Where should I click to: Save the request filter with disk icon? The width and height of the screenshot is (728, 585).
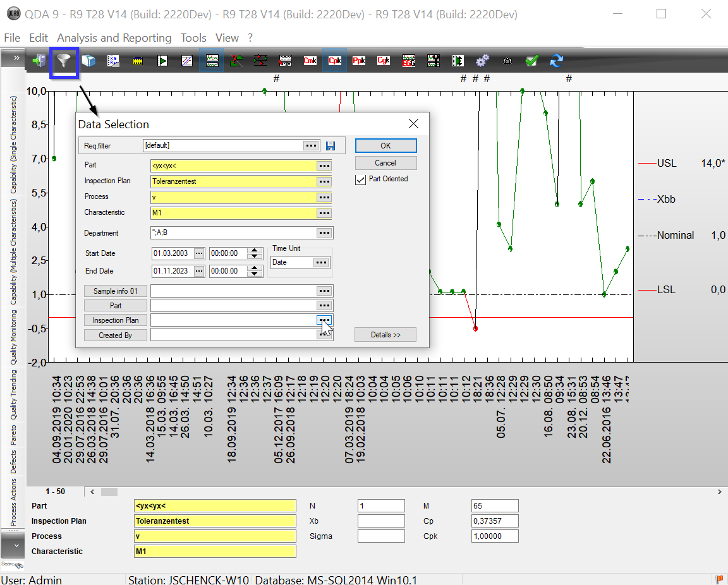pyautogui.click(x=331, y=146)
